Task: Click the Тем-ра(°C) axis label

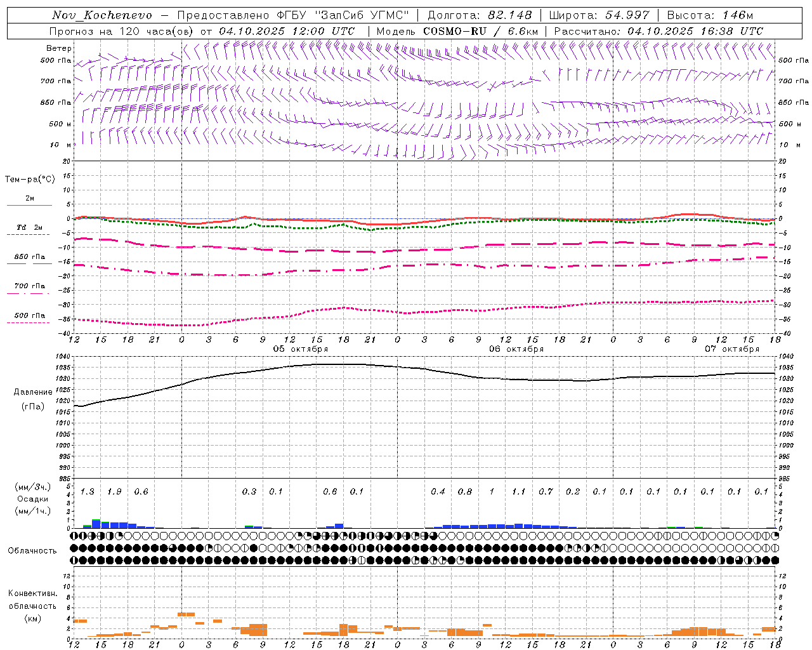Action: [x=30, y=180]
